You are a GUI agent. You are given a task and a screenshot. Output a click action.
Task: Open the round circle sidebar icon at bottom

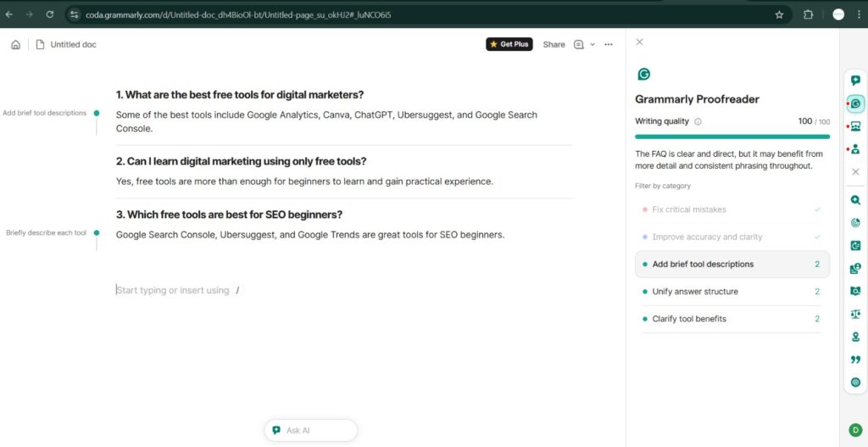[x=856, y=383]
